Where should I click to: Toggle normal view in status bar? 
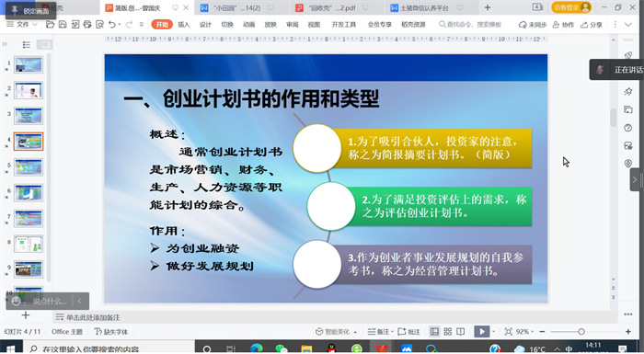tap(434, 331)
